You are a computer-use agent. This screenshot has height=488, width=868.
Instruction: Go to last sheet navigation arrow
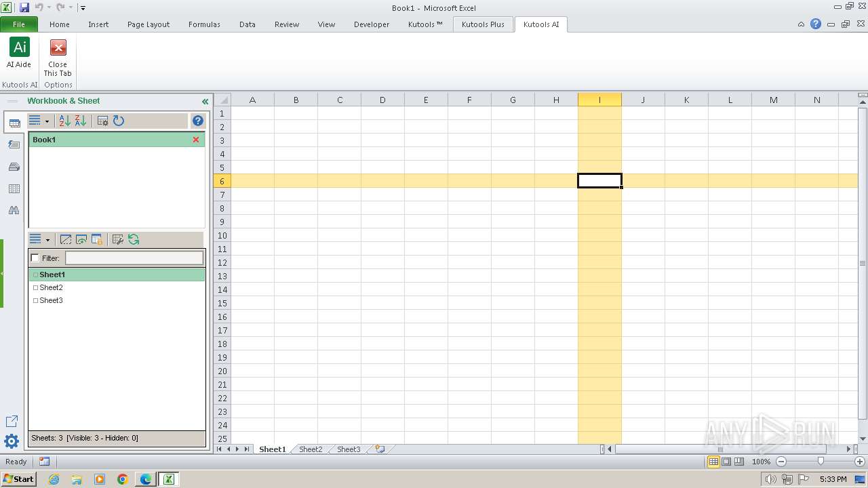(247, 449)
